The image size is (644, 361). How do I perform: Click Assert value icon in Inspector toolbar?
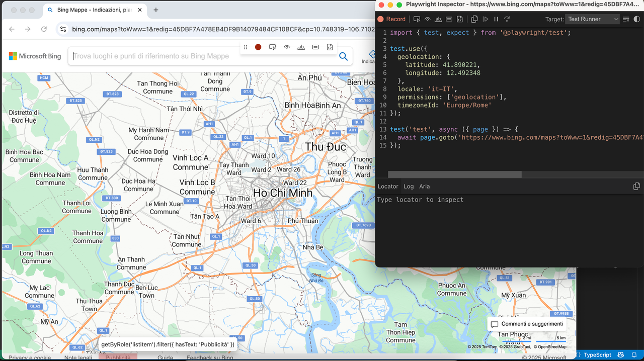(449, 19)
